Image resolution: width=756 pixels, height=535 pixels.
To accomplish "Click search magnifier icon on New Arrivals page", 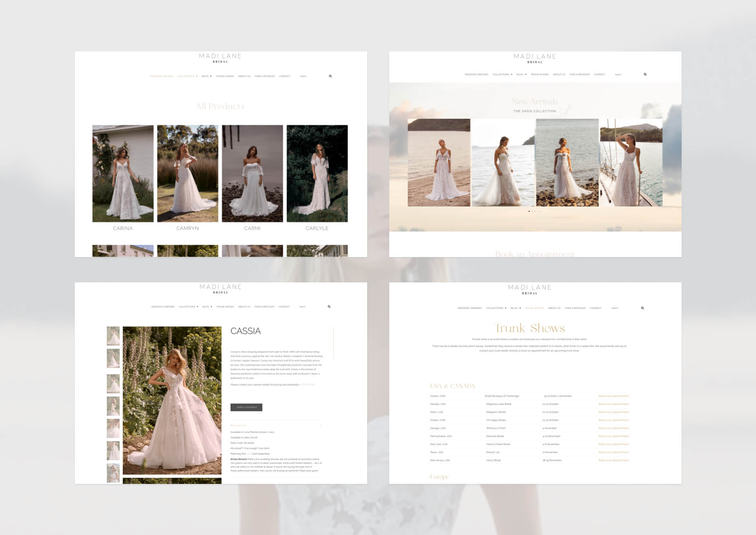I will [645, 74].
